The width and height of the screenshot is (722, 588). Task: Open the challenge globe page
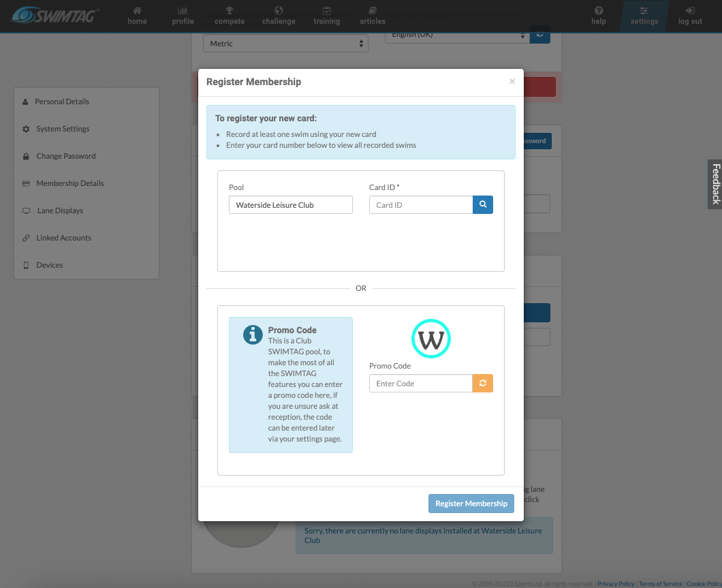279,16
